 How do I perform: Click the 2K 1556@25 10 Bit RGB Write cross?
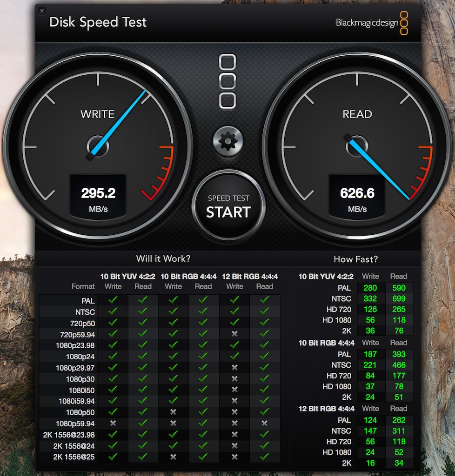coord(173,456)
